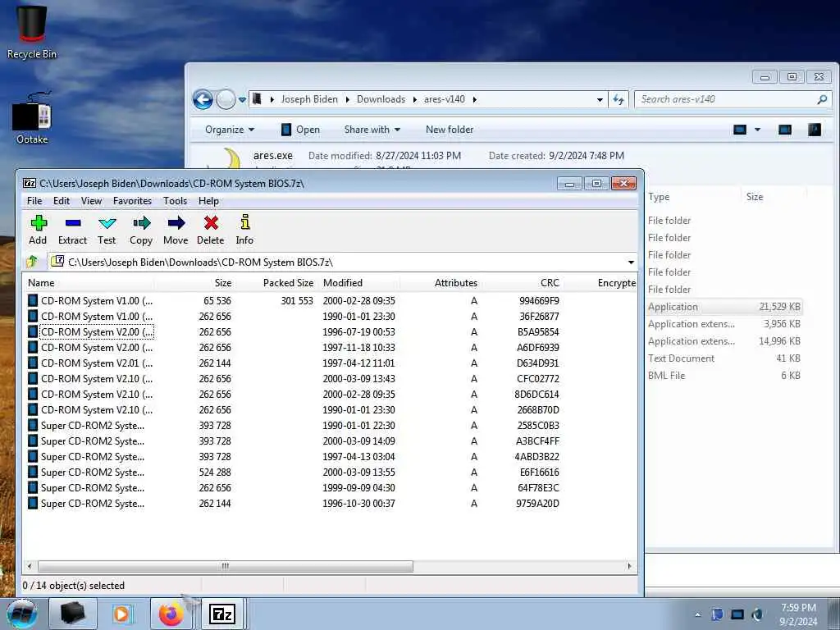840x630 pixels.
Task: Select file modified 1997-11-18 10:33
Action: click(x=97, y=347)
